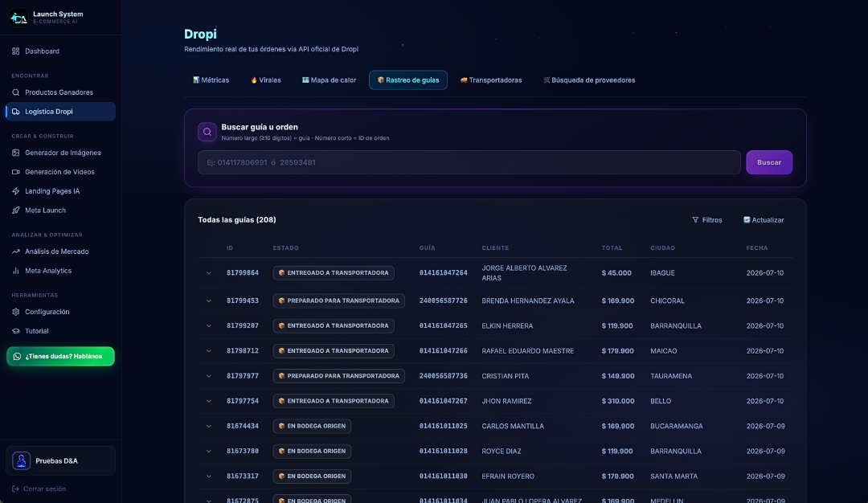This screenshot has width=868, height=503.
Task: Click order ID 81673317
Action: tap(243, 476)
